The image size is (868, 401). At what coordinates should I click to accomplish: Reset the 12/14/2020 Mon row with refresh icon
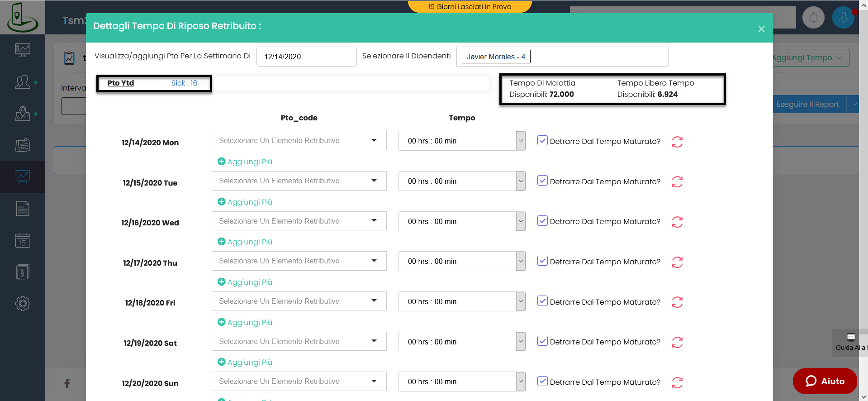coord(677,142)
